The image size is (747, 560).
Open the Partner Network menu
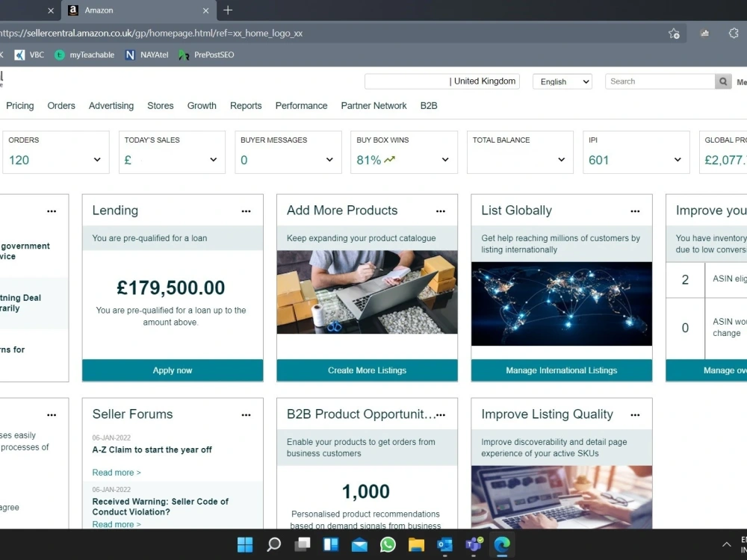(x=374, y=106)
